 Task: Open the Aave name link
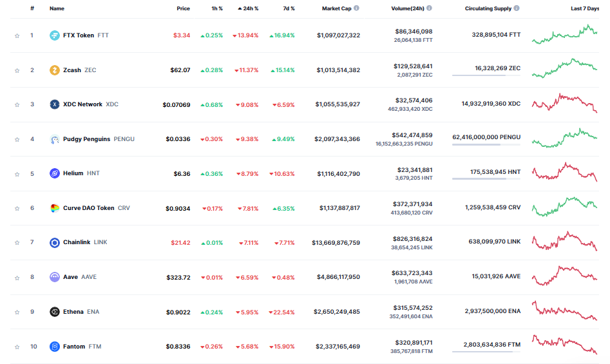pyautogui.click(x=70, y=277)
